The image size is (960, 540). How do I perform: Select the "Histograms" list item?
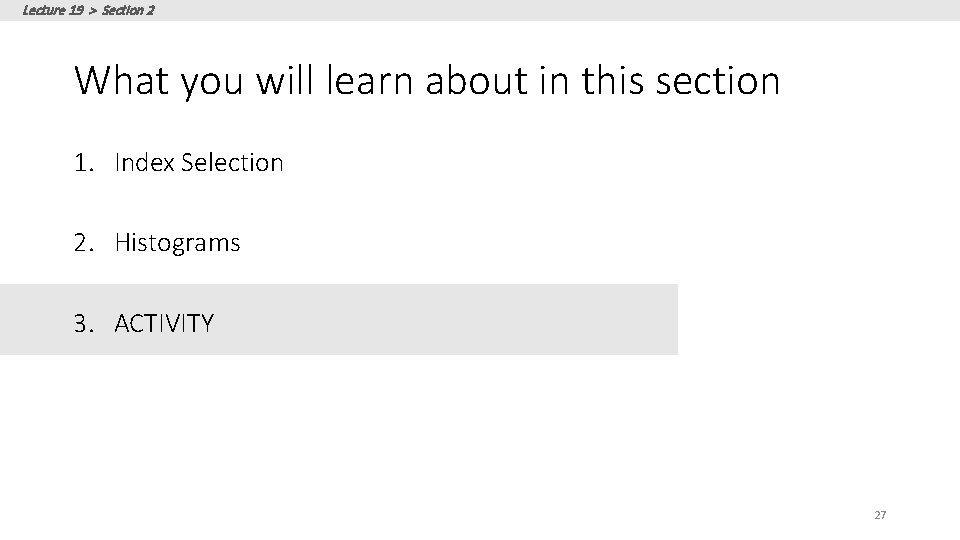178,243
